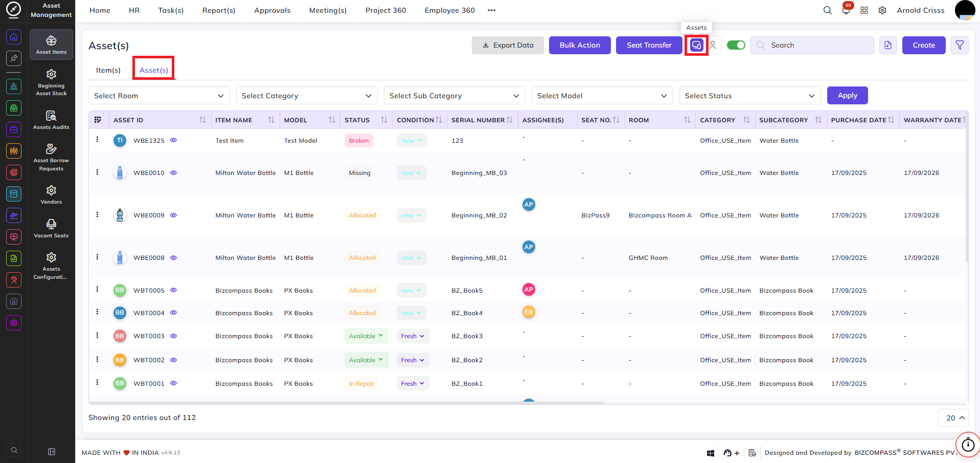Screen dimensions: 980x463
Task: Click the Assets view icon
Action: pos(696,45)
